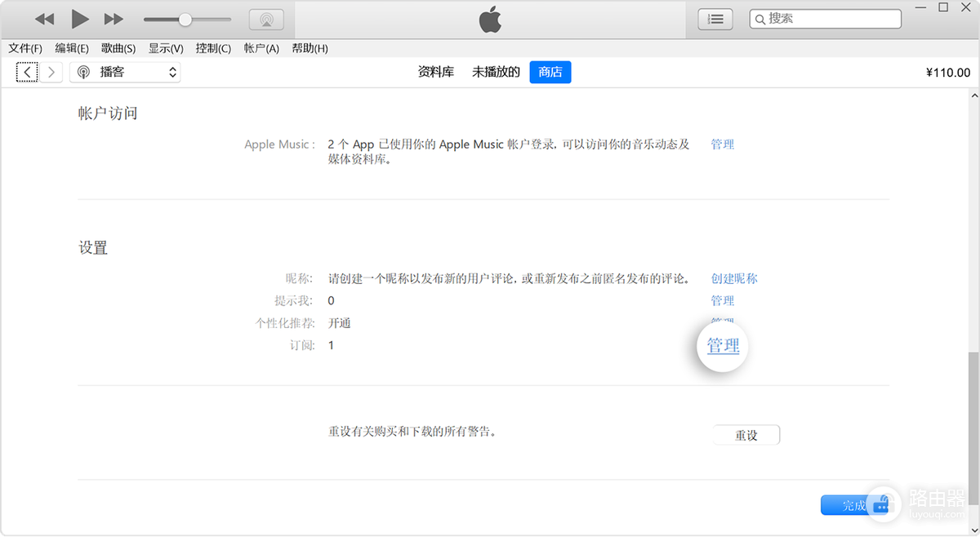Click the ¥110.00 account balance
The width and height of the screenshot is (980, 537).
[948, 72]
